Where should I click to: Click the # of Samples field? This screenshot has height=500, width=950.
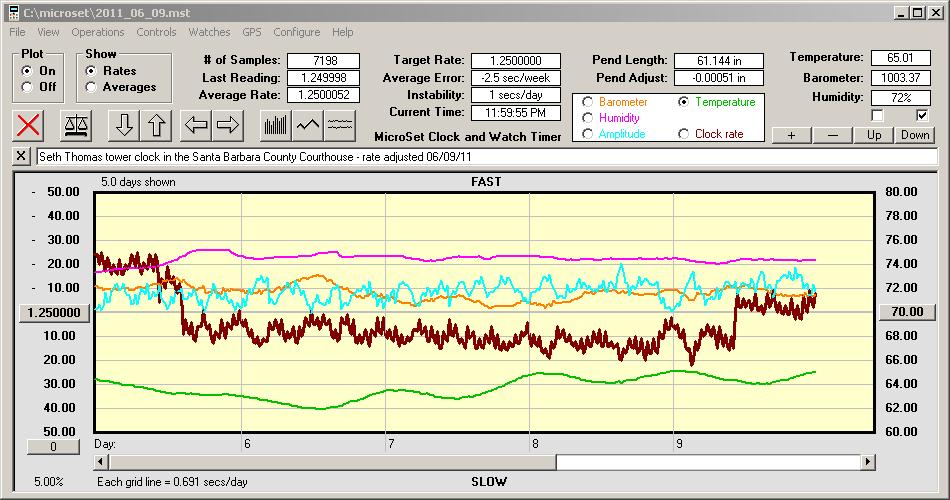pyautogui.click(x=324, y=61)
